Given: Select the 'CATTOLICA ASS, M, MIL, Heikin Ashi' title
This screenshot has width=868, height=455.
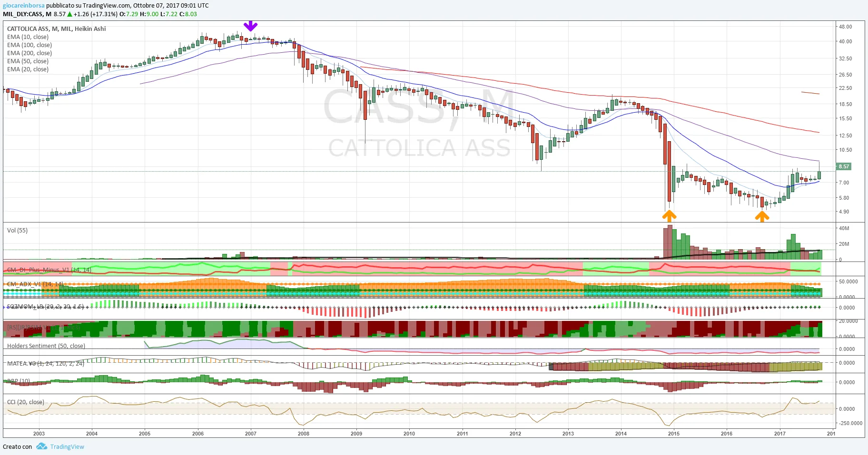Looking at the screenshot, I should coord(57,29).
